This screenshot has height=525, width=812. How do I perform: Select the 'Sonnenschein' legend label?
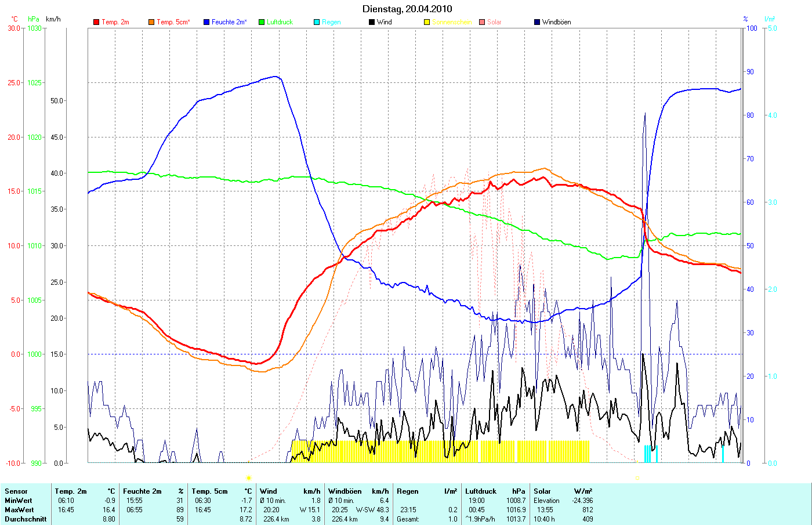click(x=452, y=22)
